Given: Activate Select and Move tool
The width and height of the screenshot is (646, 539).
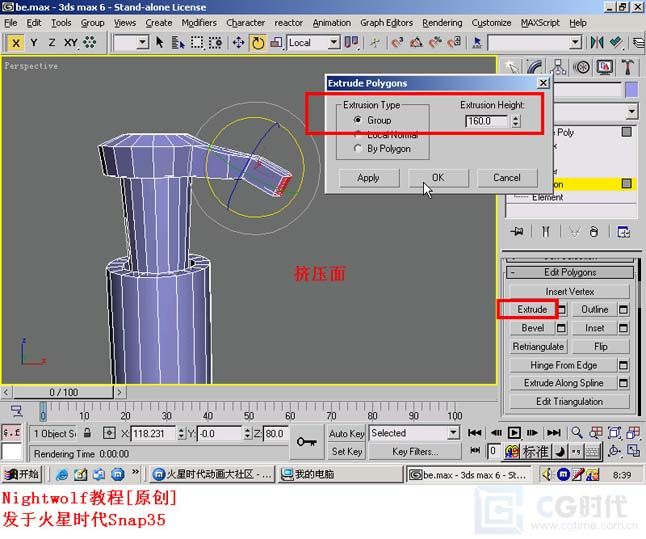Looking at the screenshot, I should [x=238, y=42].
